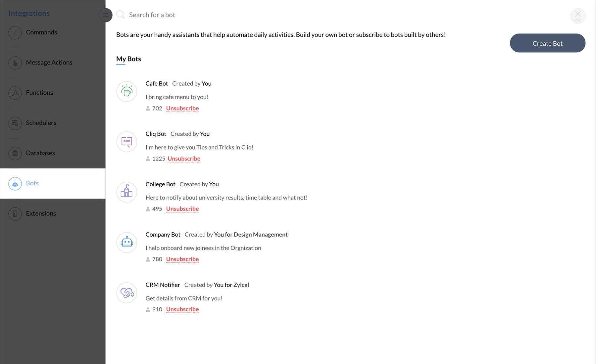Unsubscribe from Company Bot

coord(182,259)
